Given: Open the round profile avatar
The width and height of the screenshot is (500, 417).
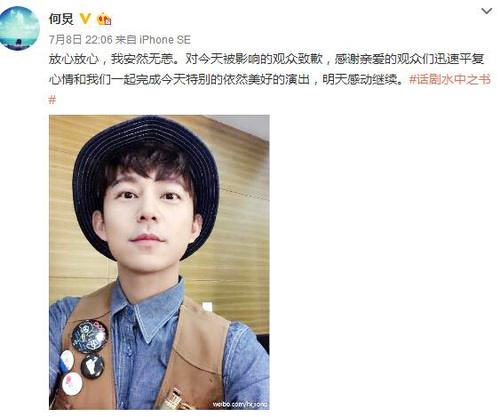Looking at the screenshot, I should [x=19, y=29].
